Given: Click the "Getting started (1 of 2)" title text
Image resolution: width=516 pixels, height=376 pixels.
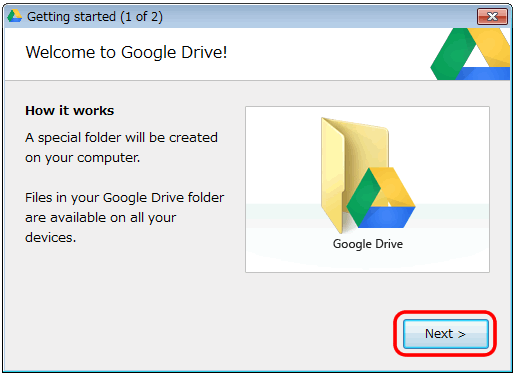Looking at the screenshot, I should tap(95, 16).
